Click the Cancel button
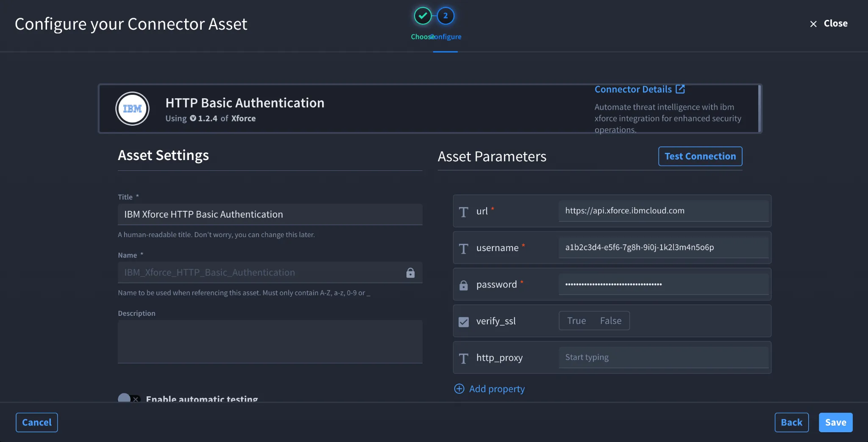This screenshot has height=442, width=868. click(37, 423)
